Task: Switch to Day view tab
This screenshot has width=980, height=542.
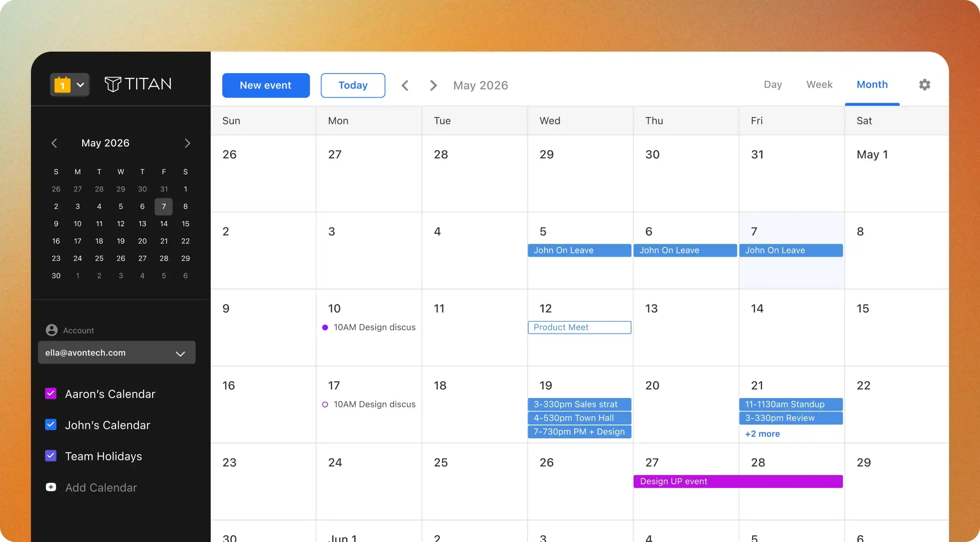Action: (772, 85)
